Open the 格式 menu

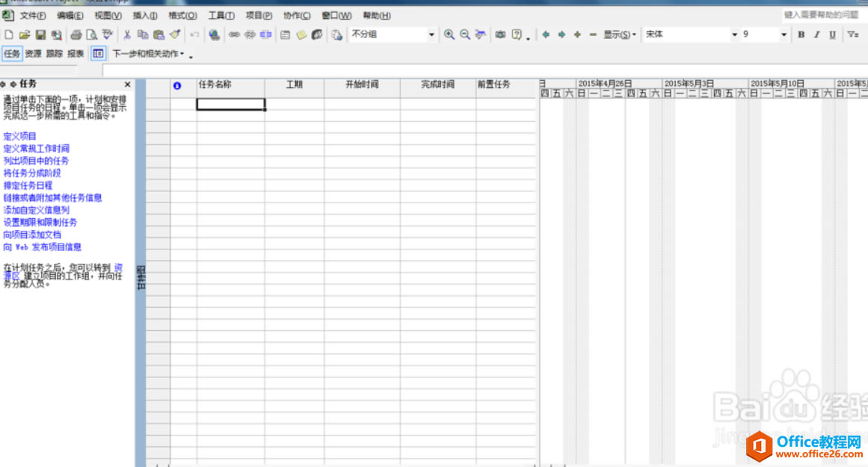point(182,15)
